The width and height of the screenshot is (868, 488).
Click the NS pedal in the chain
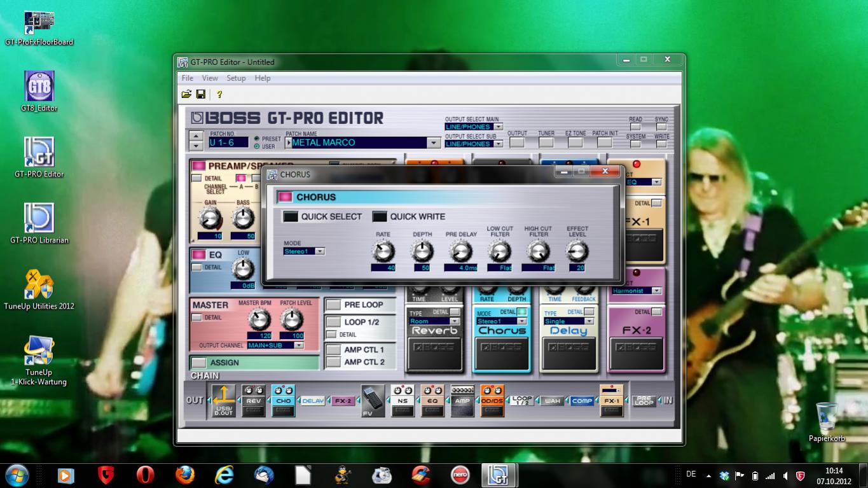(403, 401)
